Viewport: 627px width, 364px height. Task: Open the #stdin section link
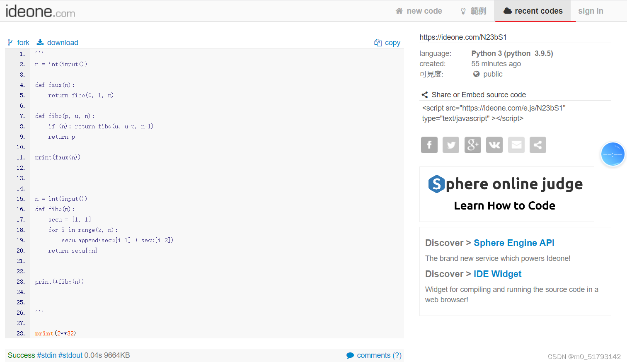(46, 355)
